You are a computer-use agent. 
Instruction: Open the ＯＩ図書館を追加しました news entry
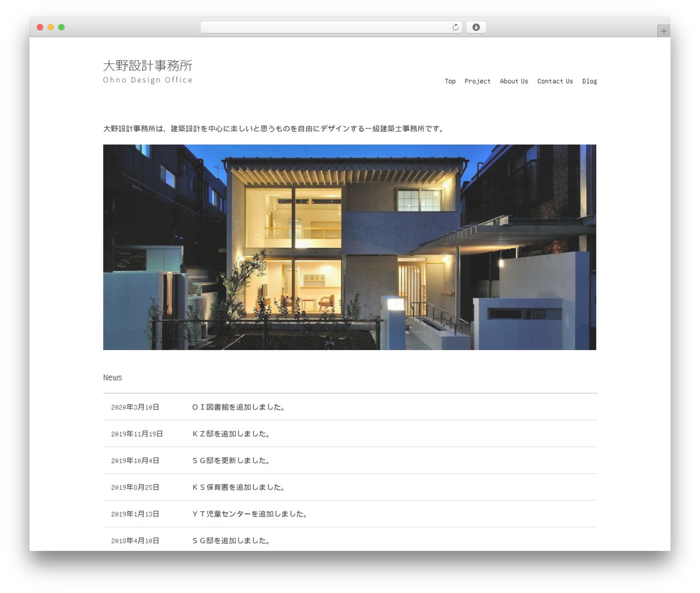239,407
